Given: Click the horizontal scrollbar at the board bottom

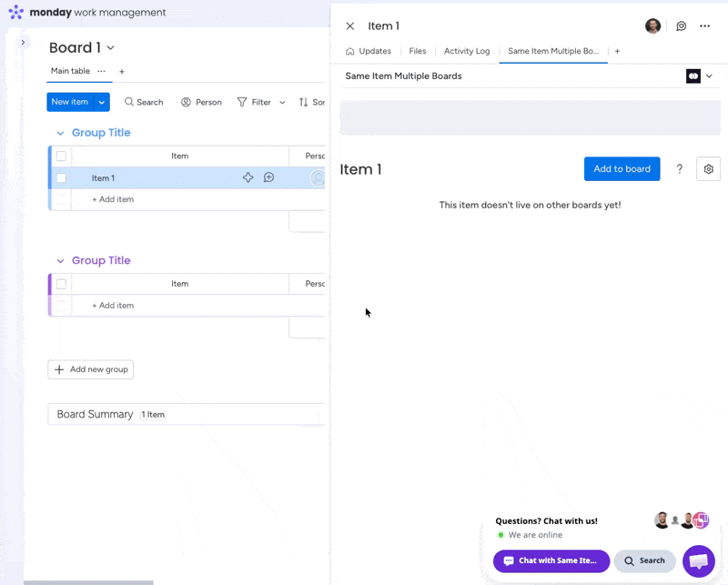Looking at the screenshot, I should (88, 582).
